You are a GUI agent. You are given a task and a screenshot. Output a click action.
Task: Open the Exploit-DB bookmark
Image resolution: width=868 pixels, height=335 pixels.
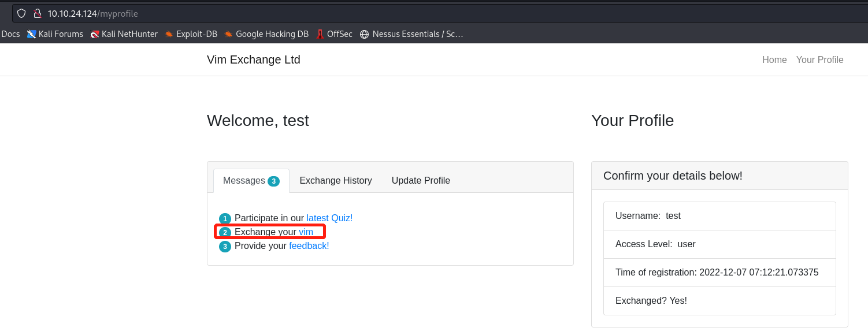[191, 34]
